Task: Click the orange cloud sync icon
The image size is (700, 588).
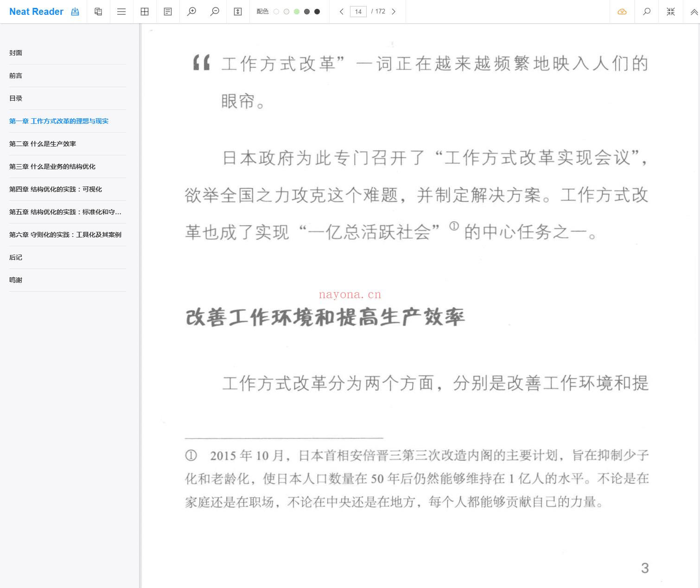Action: point(622,12)
